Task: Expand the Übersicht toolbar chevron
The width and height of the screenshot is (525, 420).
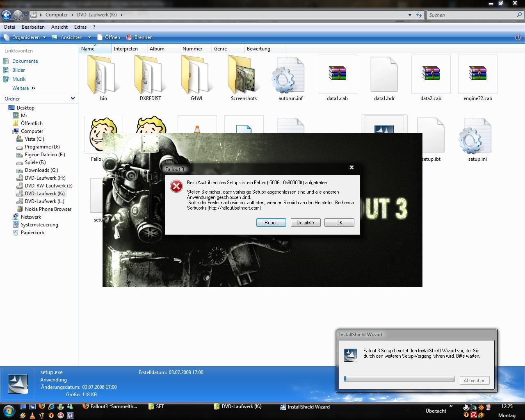Action: point(451,407)
